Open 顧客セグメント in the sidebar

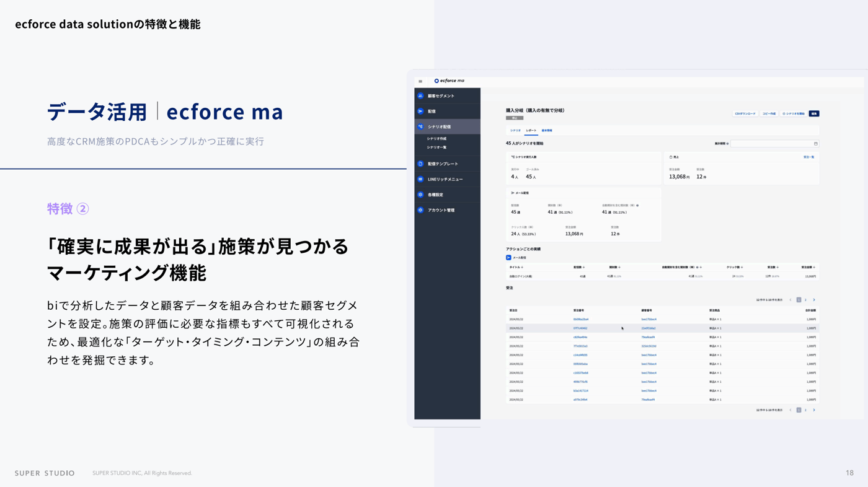tap(447, 96)
